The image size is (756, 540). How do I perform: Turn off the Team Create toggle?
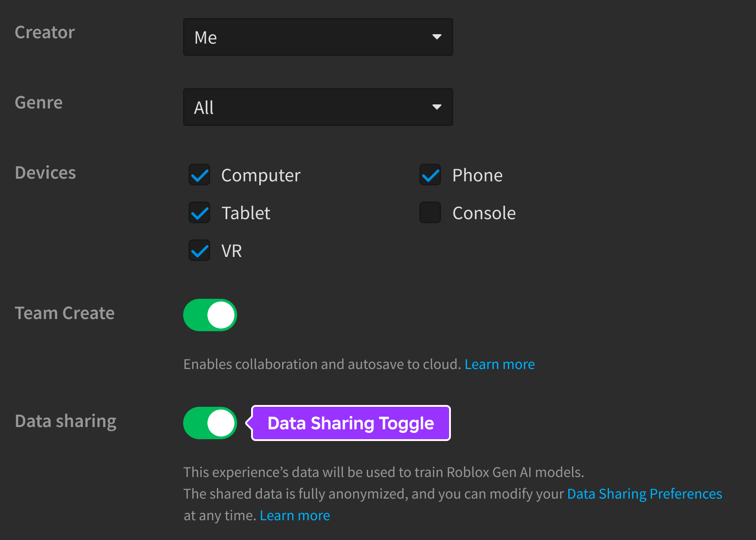[210, 315]
